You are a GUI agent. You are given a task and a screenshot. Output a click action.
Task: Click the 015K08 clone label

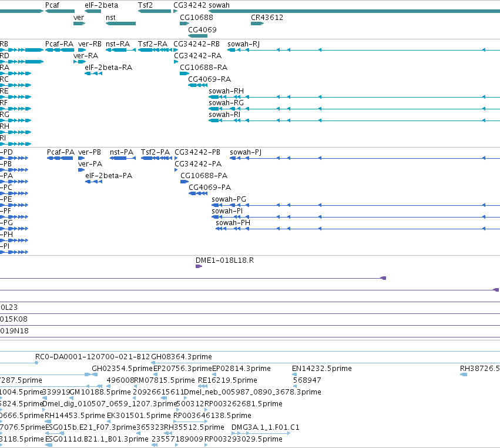tap(14, 319)
